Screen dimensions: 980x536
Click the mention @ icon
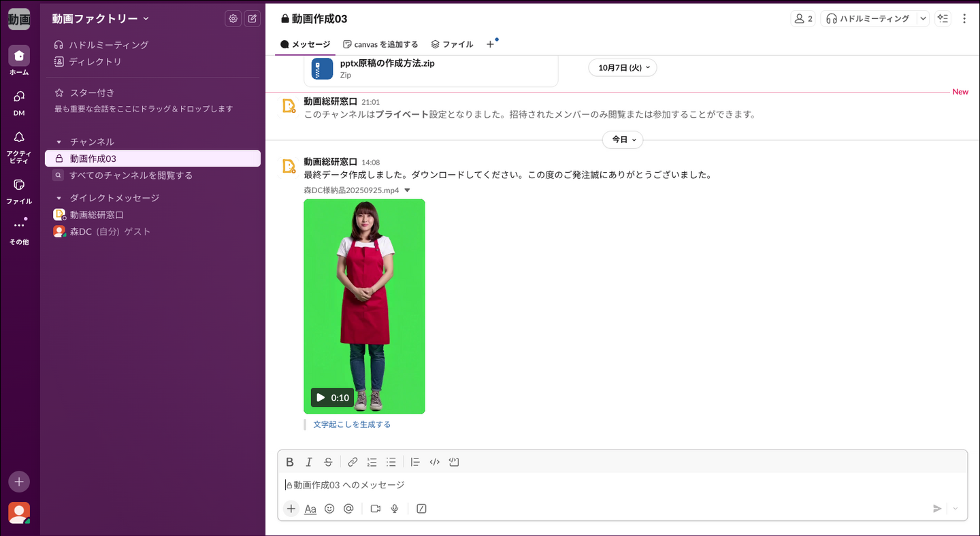(x=348, y=508)
